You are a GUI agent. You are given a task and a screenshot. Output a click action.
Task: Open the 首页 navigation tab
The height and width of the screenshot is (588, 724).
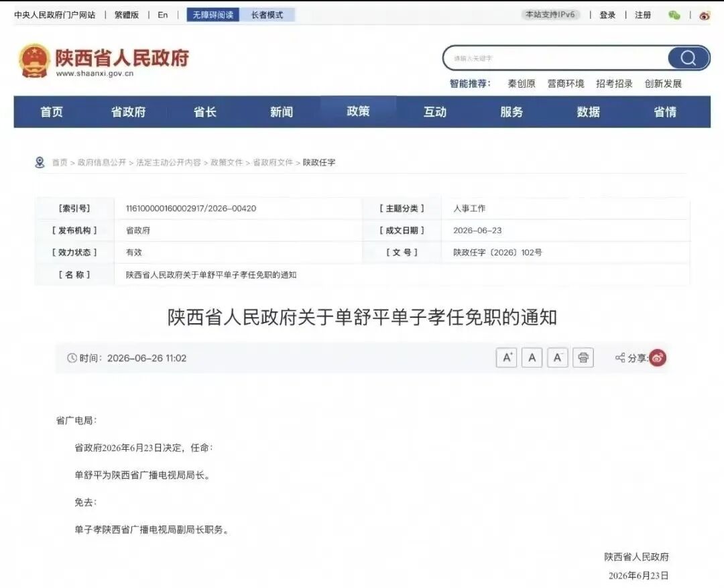(51, 112)
